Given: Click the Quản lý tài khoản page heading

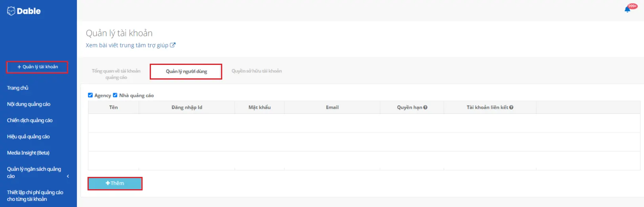Looking at the screenshot, I should tap(119, 33).
